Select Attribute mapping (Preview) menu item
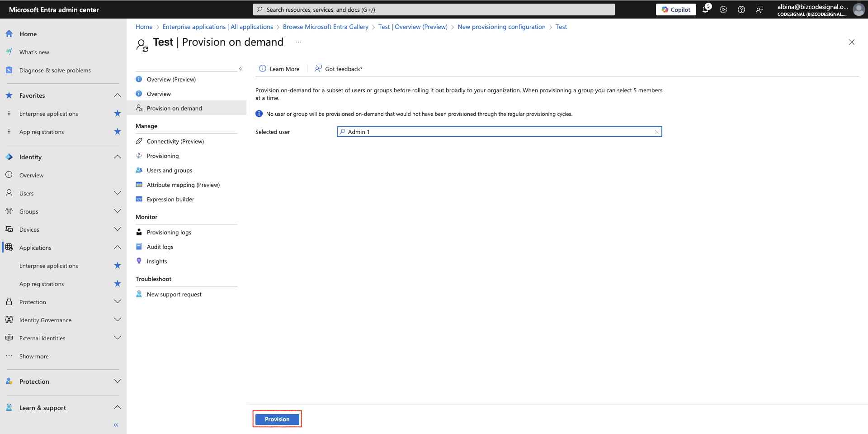Viewport: 868px width, 434px height. [x=183, y=185]
